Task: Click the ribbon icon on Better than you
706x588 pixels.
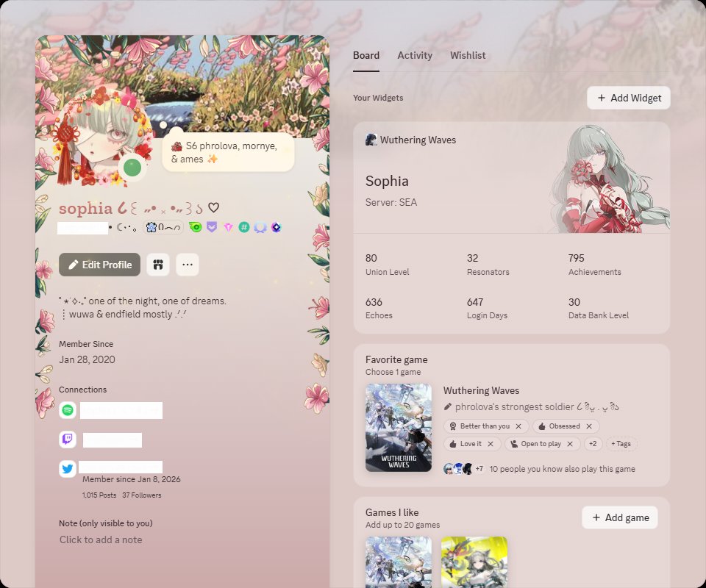Action: 452,426
